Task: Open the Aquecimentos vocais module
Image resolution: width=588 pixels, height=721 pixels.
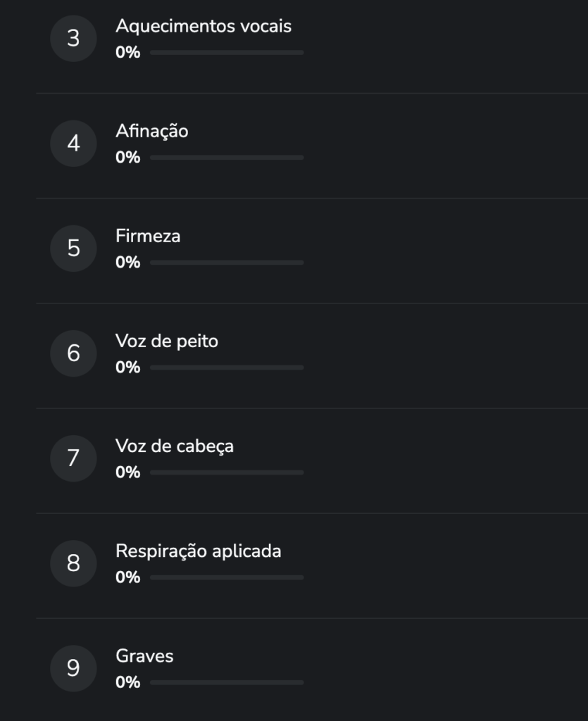Action: 203,26
